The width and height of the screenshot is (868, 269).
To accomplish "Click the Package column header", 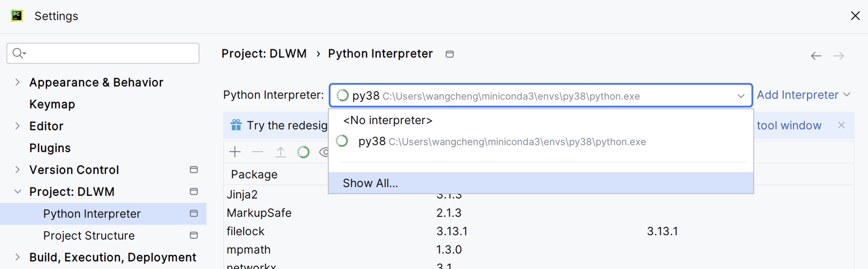I will point(254,175).
